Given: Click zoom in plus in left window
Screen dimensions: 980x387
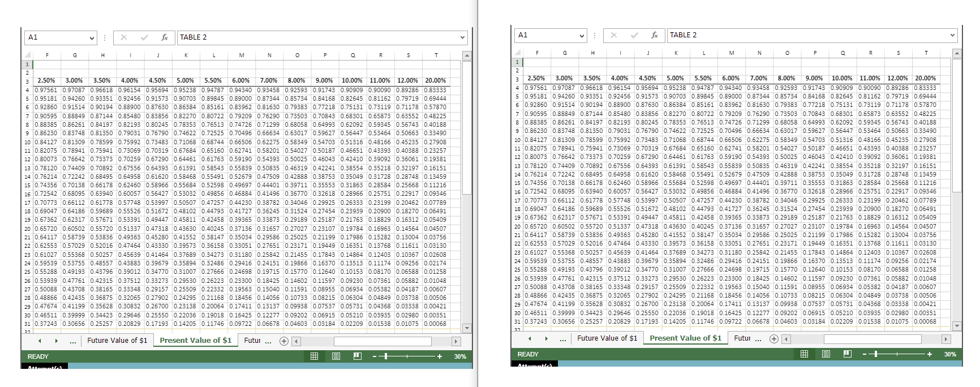Looking at the screenshot, I should tap(439, 356).
